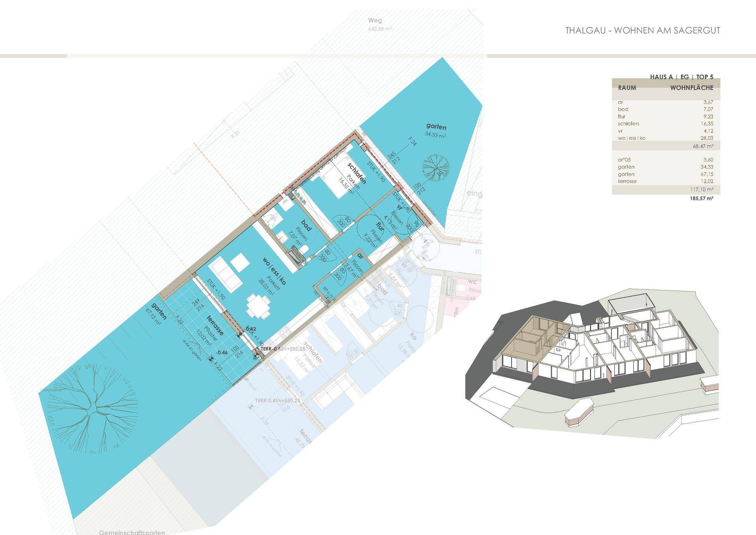Image resolution: width=756 pixels, height=535 pixels.
Task: Click the sofa symbol in wo|ess|ko room
Action: pyautogui.click(x=226, y=275)
